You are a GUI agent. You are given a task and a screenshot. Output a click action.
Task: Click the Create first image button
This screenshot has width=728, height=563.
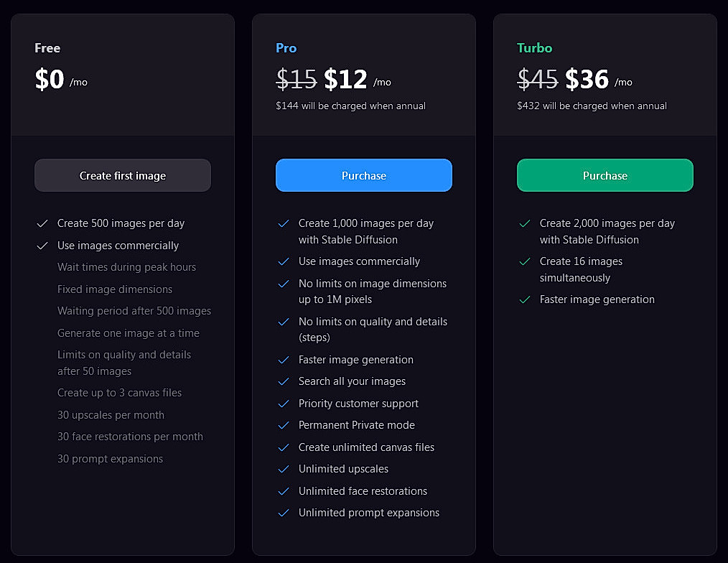coord(122,175)
